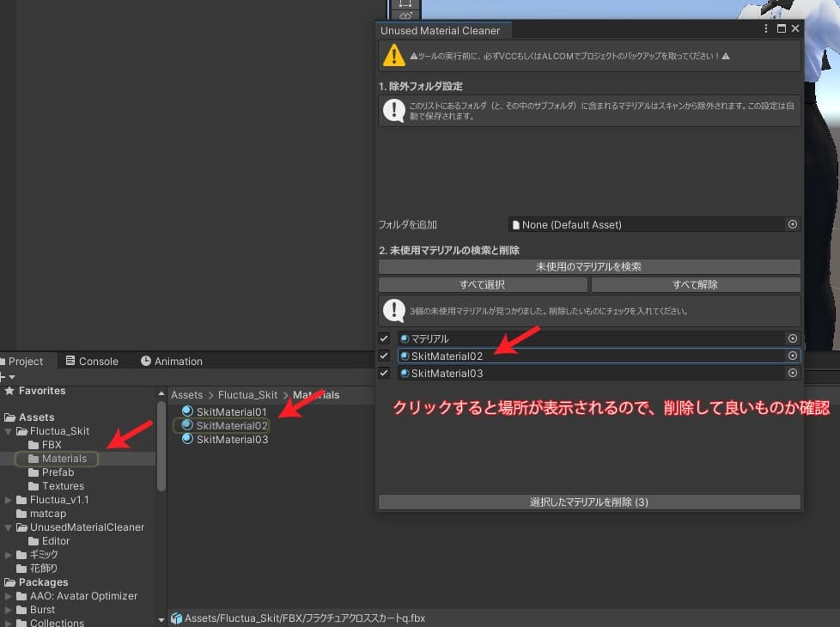Select the Prefab folder in tree
The image size is (840, 627).
(58, 472)
